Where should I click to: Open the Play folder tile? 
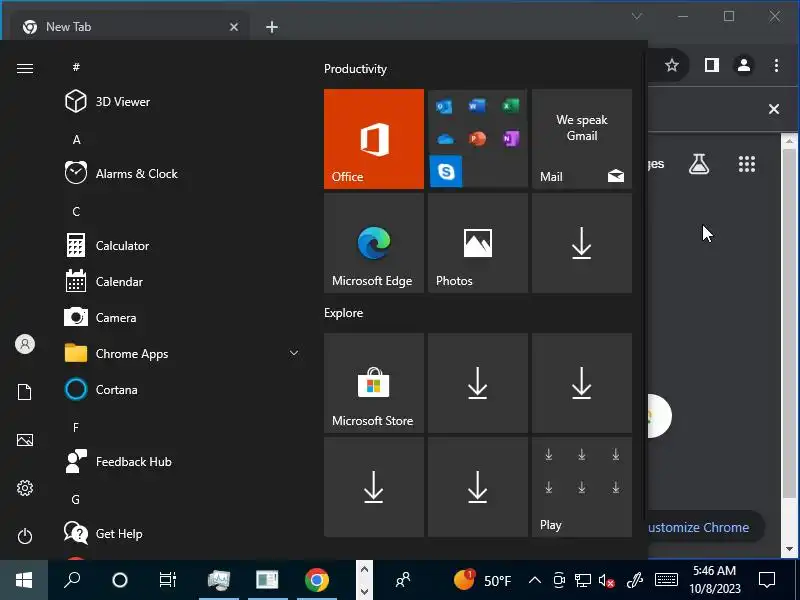click(582, 487)
